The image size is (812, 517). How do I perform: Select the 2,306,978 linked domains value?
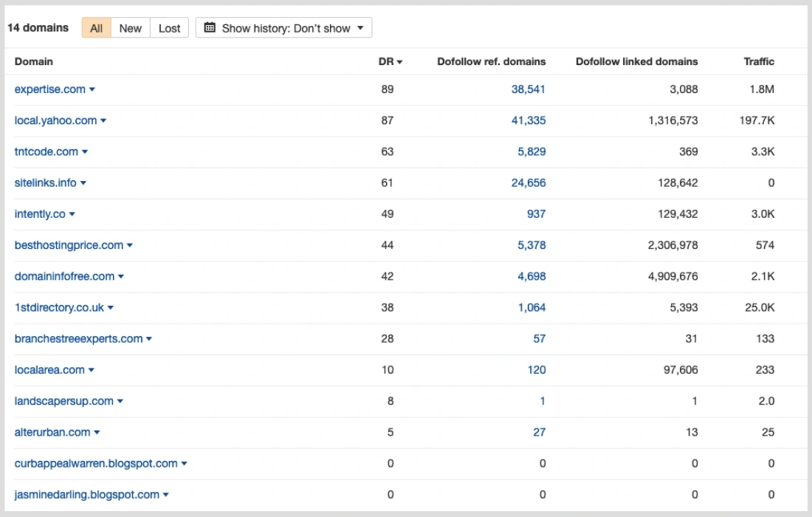672,245
